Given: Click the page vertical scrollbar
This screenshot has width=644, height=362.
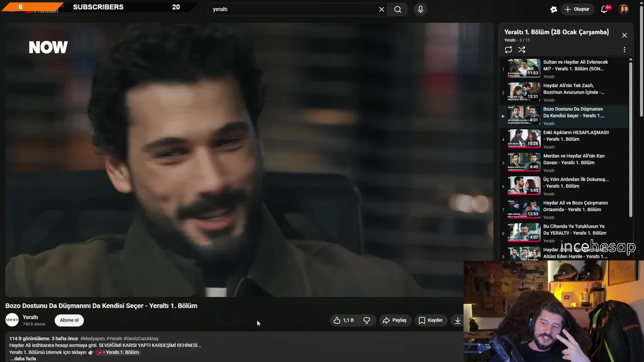Looking at the screenshot, I should click(x=641, y=60).
